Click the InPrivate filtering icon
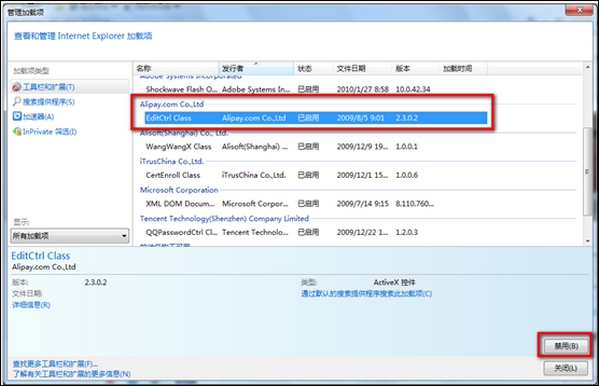 17,131
